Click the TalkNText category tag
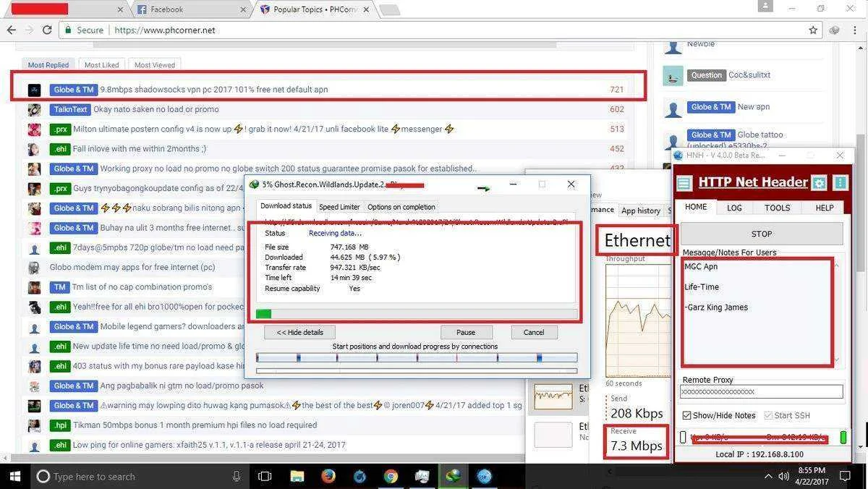Viewport: 868px width, 489px height. click(x=70, y=110)
